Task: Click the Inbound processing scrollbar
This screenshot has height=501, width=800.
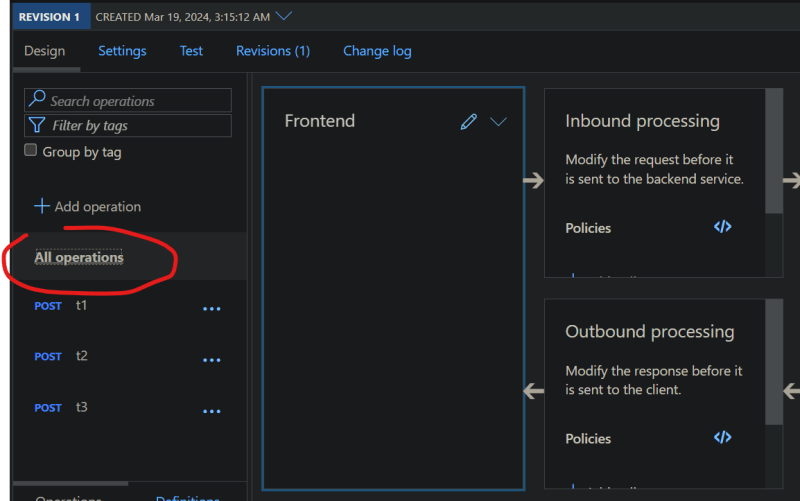Action: tap(774, 151)
